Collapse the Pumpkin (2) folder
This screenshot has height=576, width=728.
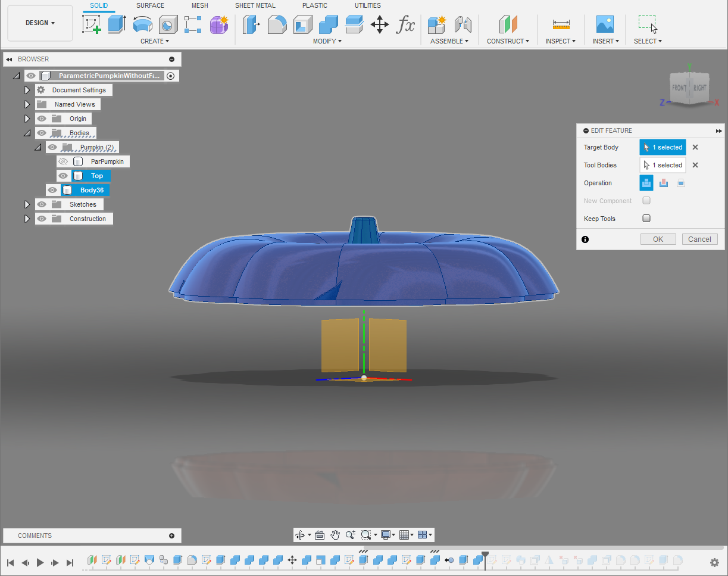pos(38,147)
